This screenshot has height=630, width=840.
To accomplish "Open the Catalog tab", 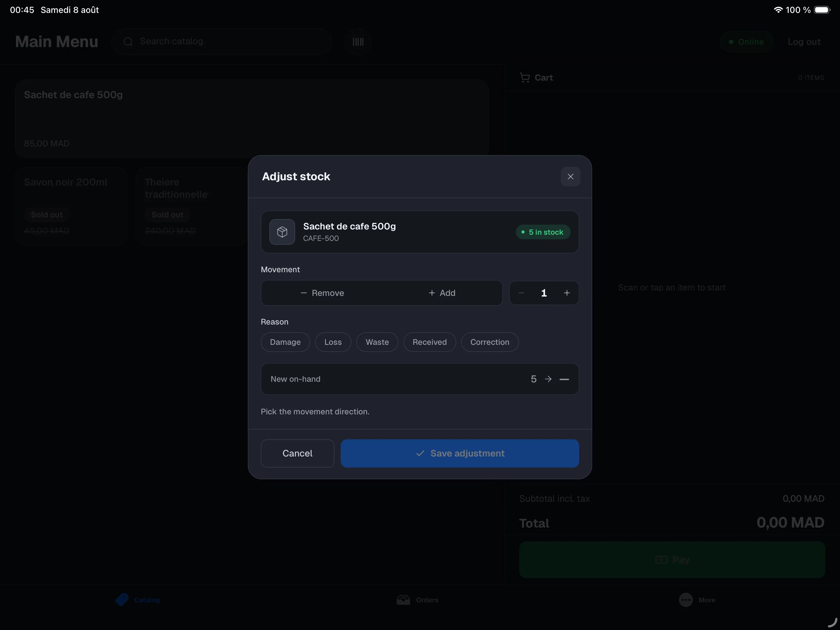I will 138,600.
